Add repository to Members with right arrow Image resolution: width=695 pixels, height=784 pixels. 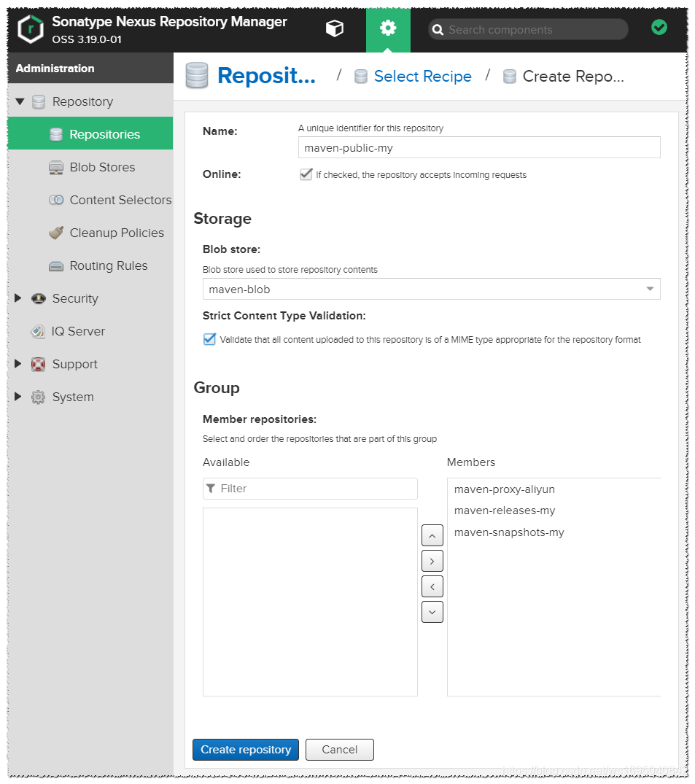click(432, 561)
